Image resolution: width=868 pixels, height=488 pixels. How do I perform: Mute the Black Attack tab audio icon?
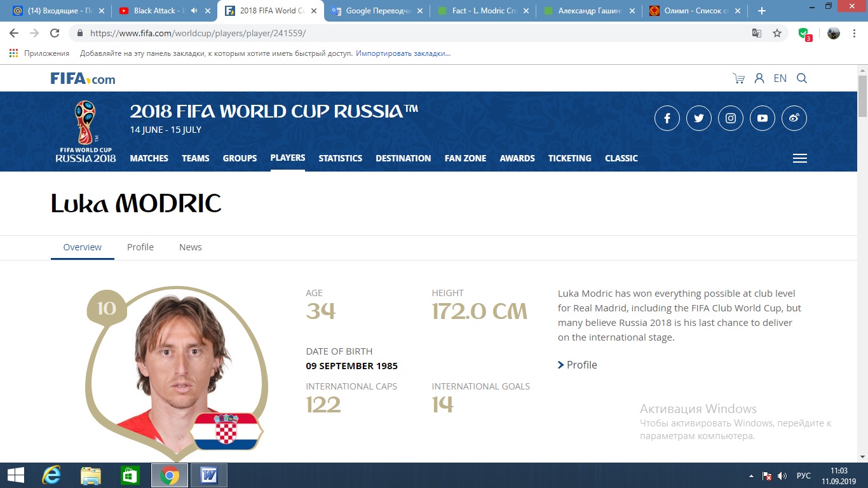tap(194, 11)
